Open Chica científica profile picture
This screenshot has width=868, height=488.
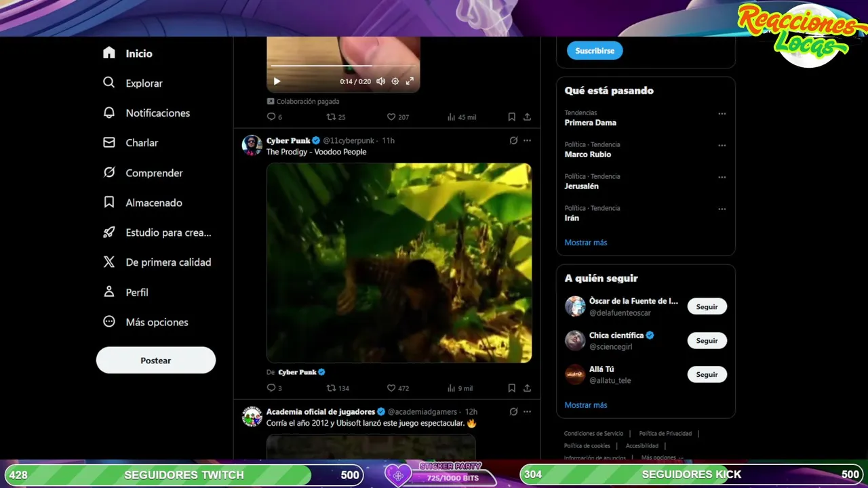pos(575,340)
